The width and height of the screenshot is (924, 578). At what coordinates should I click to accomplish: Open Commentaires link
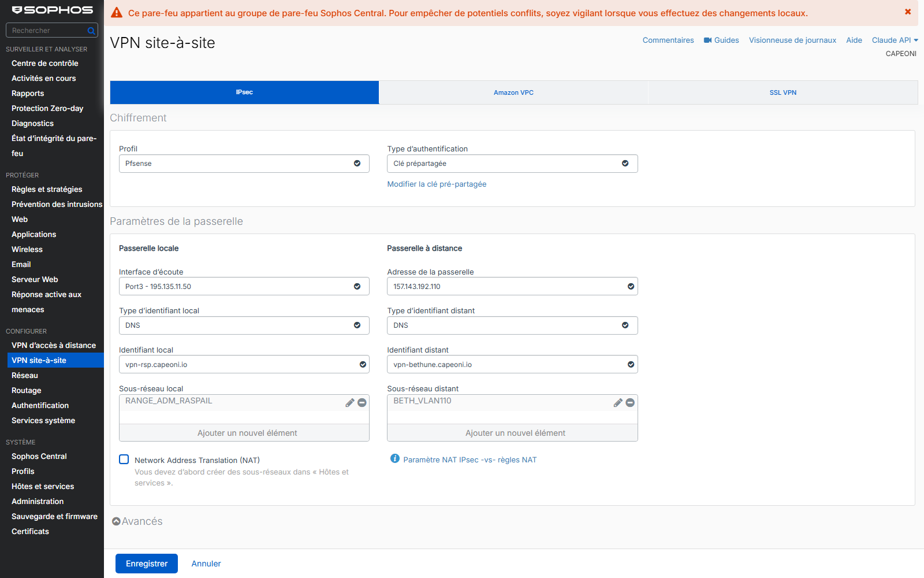click(668, 40)
